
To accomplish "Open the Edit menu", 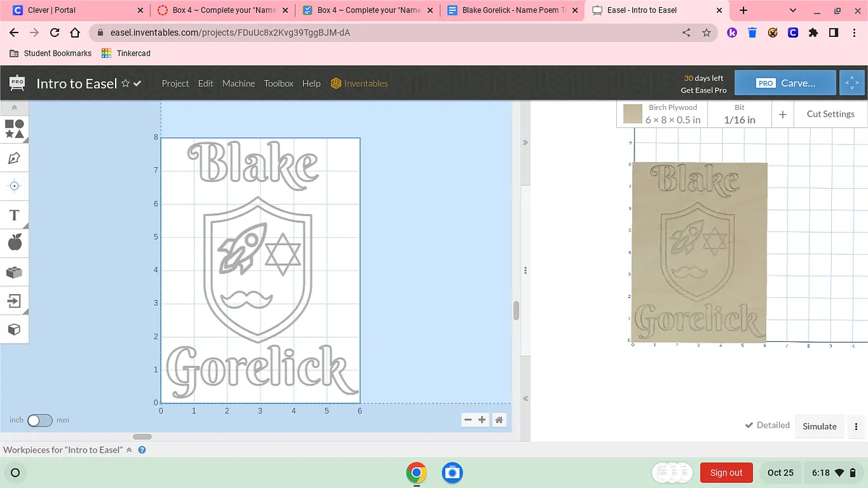I will click(205, 83).
